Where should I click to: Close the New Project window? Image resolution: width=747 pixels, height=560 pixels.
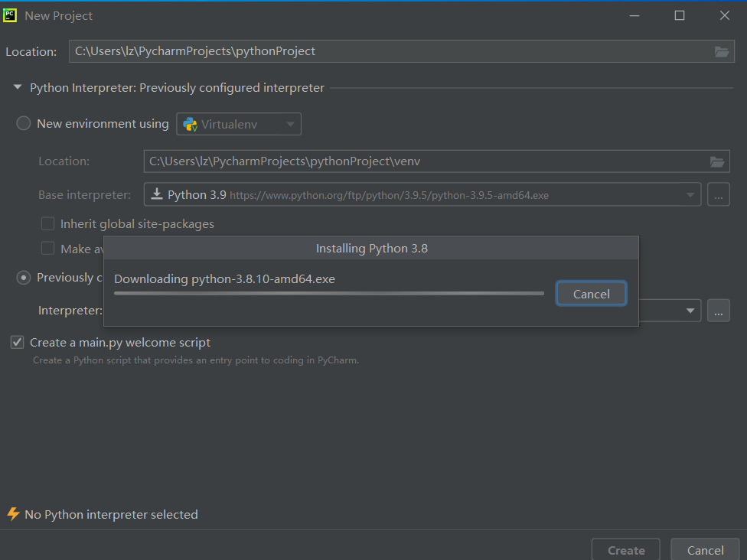[x=725, y=15]
